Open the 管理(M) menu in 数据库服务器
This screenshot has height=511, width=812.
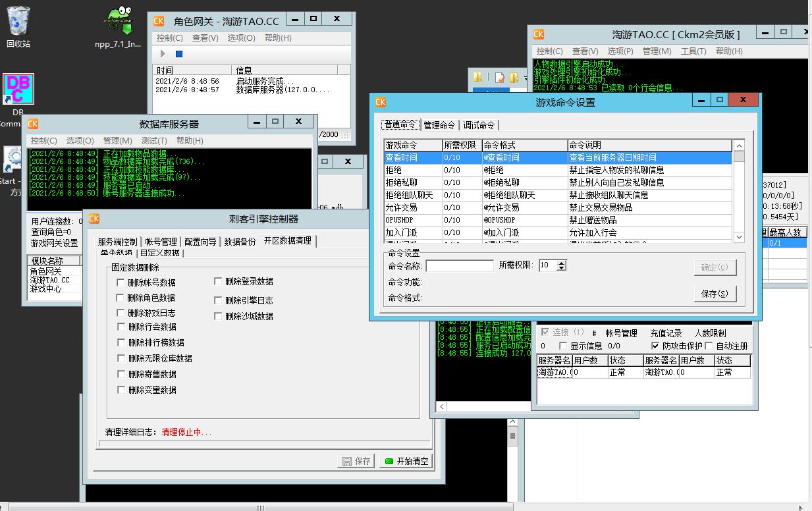[x=117, y=140]
